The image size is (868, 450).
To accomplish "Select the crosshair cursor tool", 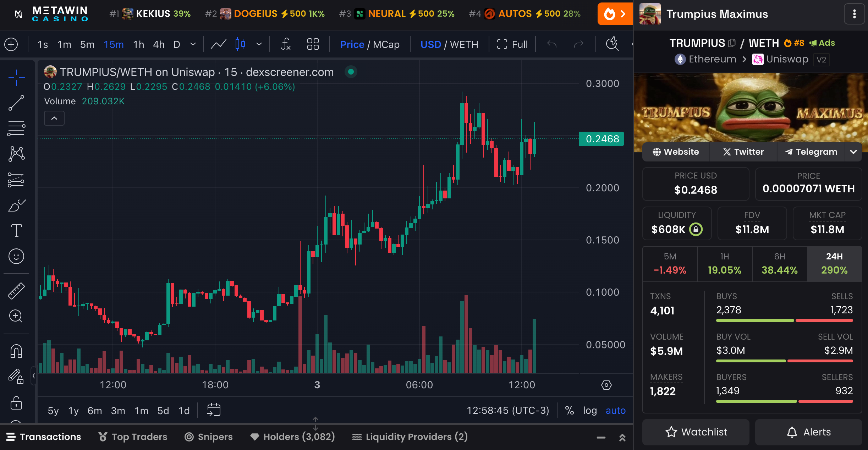I will point(16,78).
